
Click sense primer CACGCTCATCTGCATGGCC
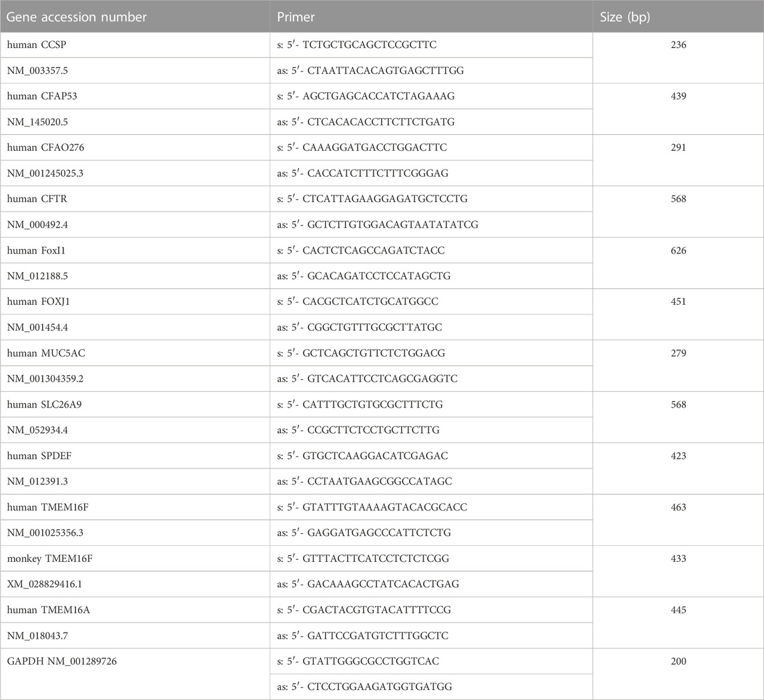coord(370,302)
